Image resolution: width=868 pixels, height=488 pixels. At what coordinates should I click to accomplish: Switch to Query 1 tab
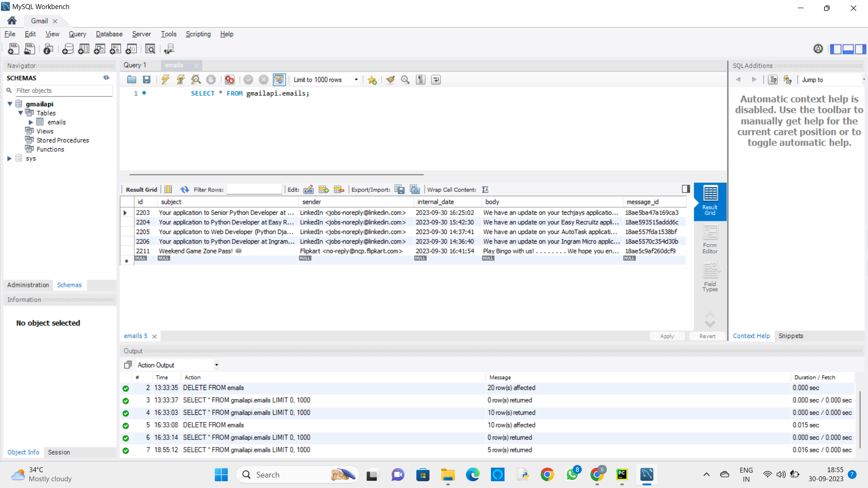pyautogui.click(x=135, y=65)
